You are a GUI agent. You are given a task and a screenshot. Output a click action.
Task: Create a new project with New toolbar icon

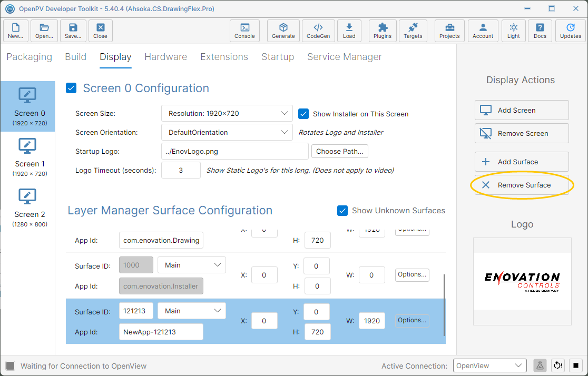(x=16, y=31)
